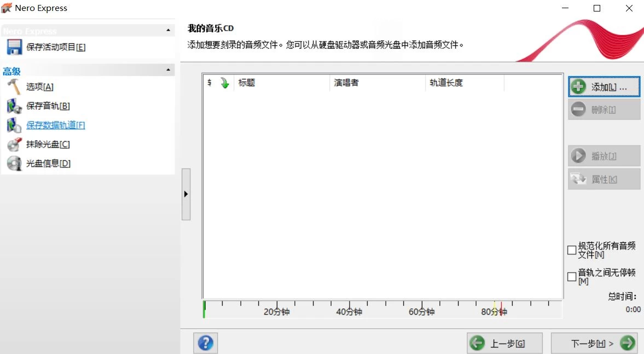Go back using the 上一步 button
The image size is (644, 354).
pyautogui.click(x=504, y=343)
